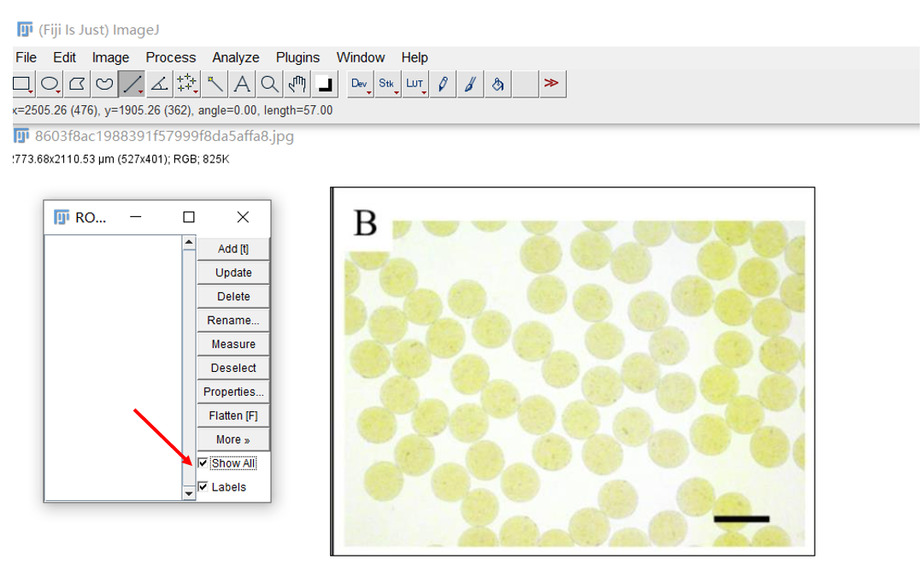Open the LUT lookup tables menu
The image size is (924, 583).
pos(415,84)
